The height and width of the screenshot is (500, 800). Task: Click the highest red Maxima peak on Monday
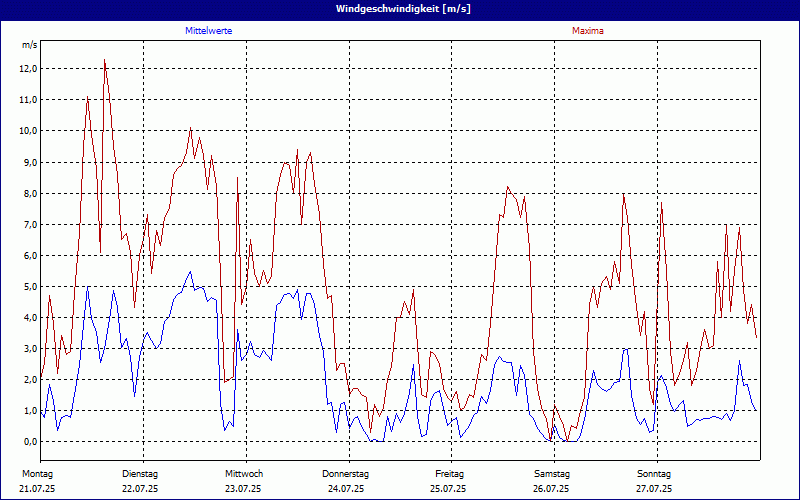point(104,60)
